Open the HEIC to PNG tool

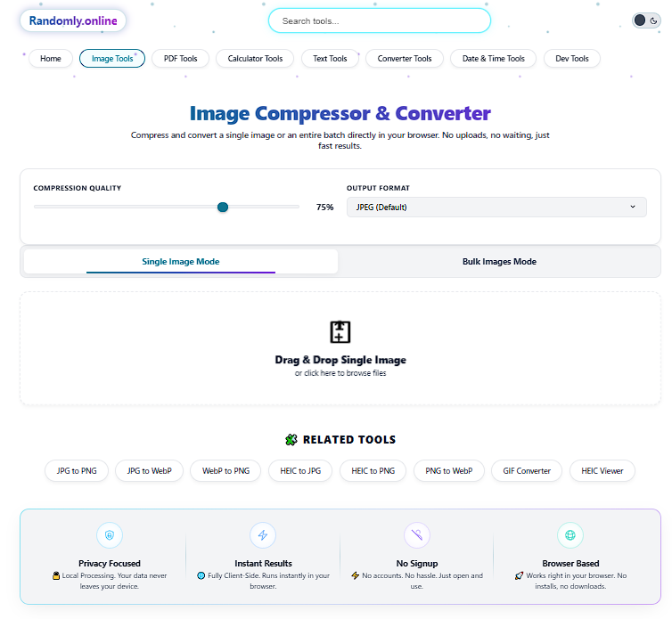point(373,471)
